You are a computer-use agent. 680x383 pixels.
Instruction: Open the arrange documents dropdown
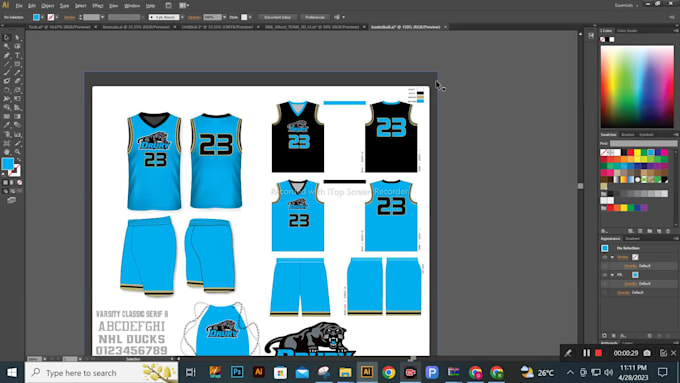183,6
